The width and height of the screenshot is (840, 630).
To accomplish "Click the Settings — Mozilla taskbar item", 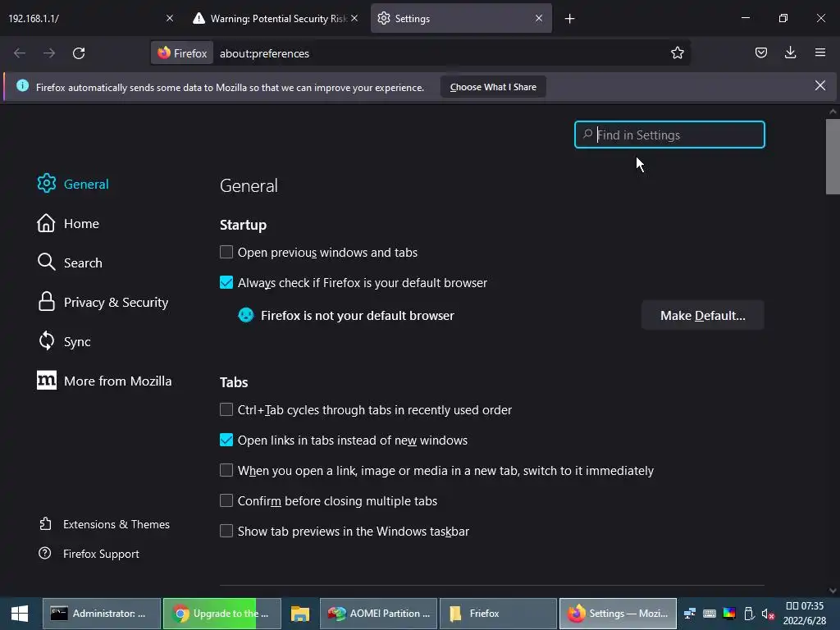I will click(x=618, y=614).
